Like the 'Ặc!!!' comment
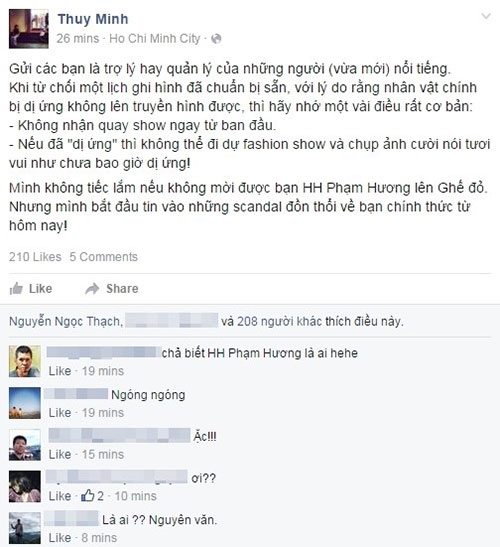 tap(60, 455)
